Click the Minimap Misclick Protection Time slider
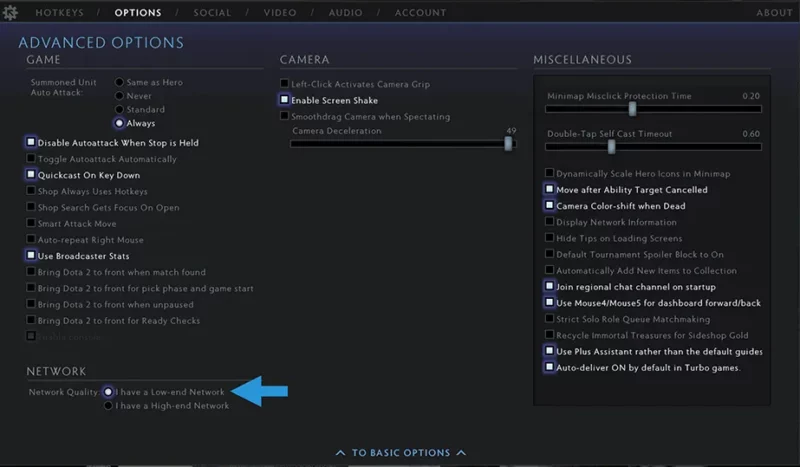The height and width of the screenshot is (467, 800). click(x=653, y=109)
